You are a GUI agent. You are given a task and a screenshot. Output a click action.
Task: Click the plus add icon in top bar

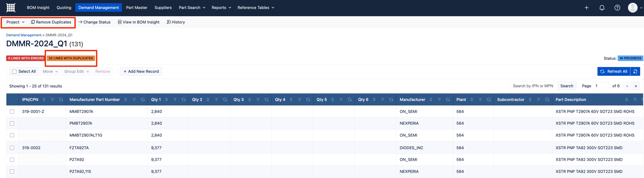click(x=587, y=8)
